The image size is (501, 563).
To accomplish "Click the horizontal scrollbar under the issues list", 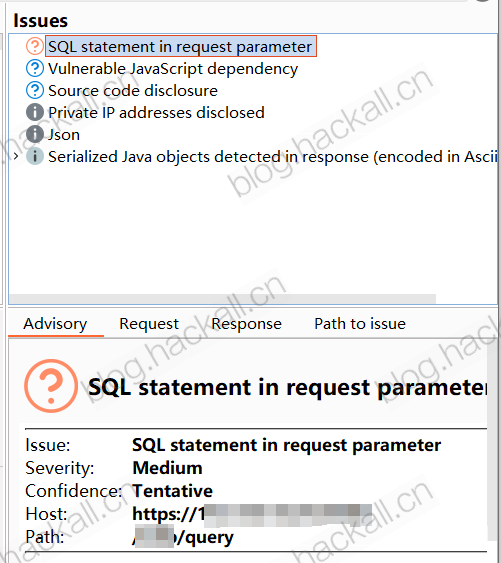I will [223, 299].
